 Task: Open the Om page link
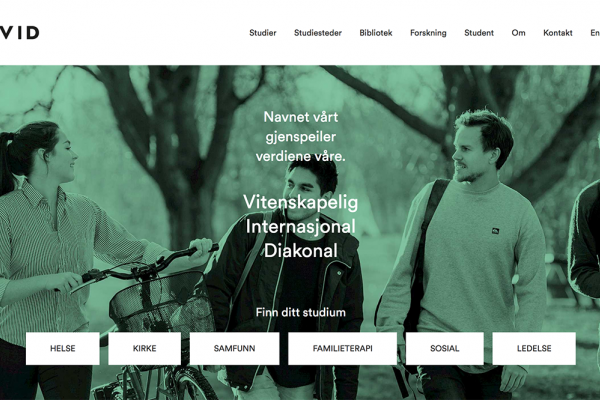[x=518, y=33]
